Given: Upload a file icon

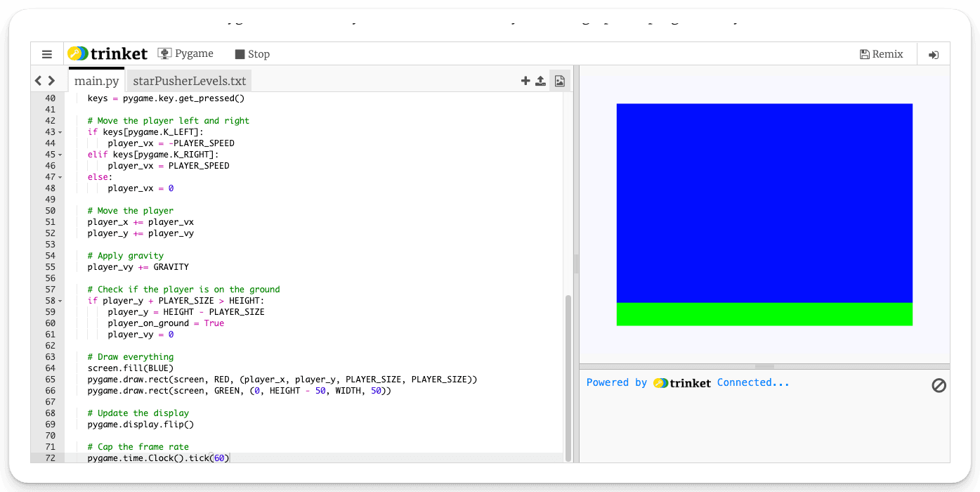Looking at the screenshot, I should point(540,81).
